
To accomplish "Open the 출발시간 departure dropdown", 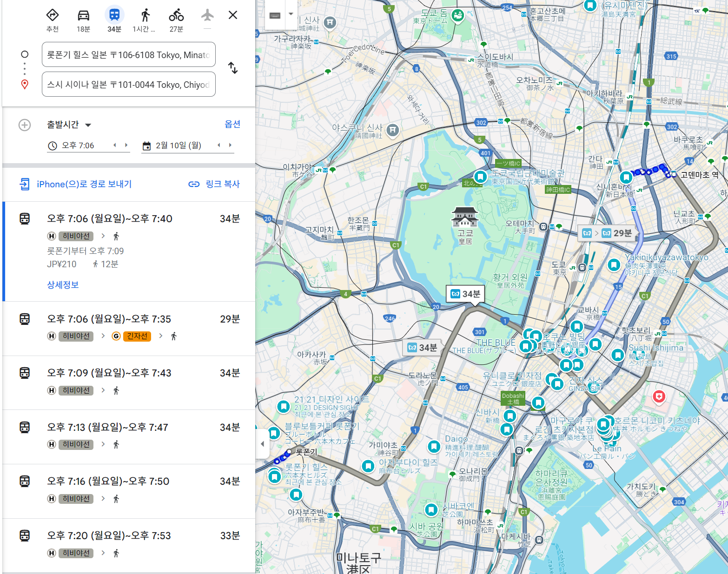I will coord(69,125).
